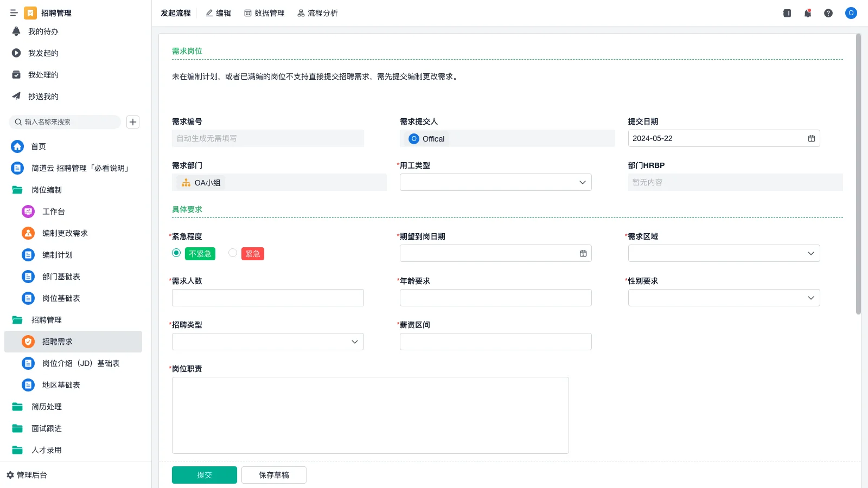This screenshot has width=868, height=488.
Task: Click the 提交 button
Action: point(204,474)
